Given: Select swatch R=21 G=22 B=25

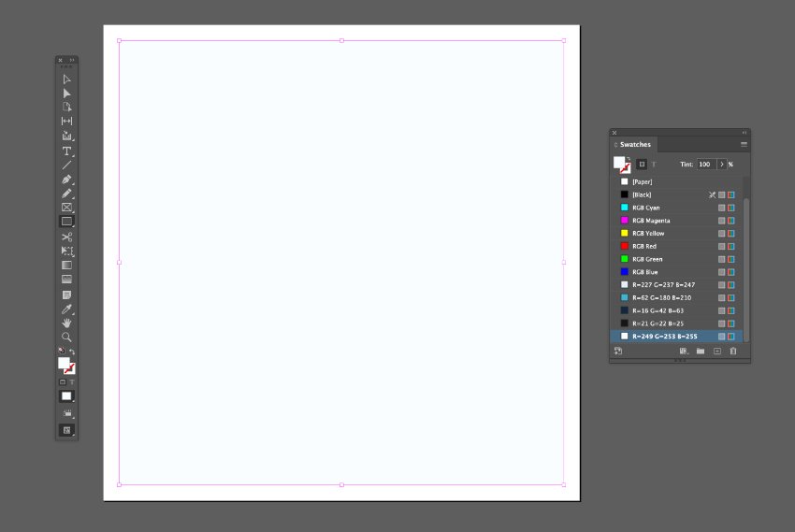Looking at the screenshot, I should pyautogui.click(x=677, y=324).
